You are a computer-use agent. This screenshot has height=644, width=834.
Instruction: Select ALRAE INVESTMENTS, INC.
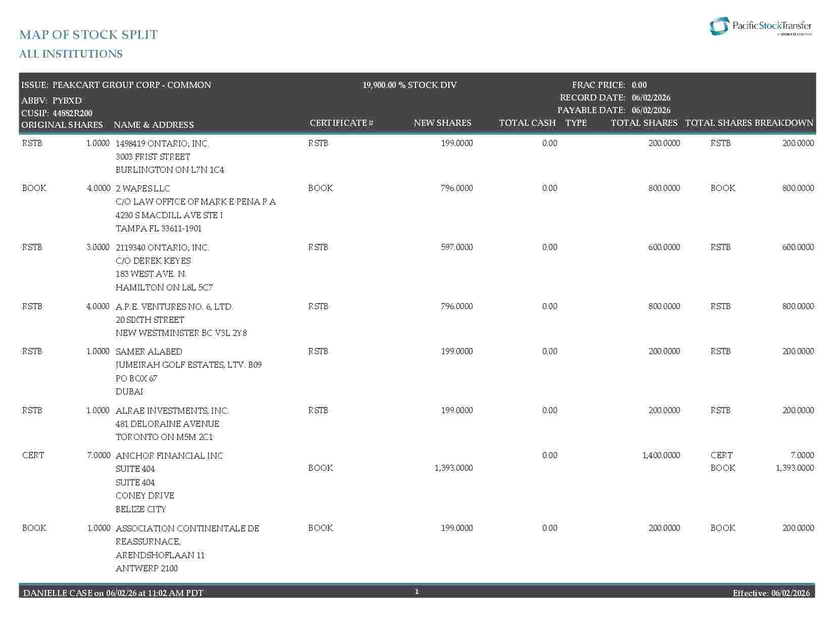172,411
